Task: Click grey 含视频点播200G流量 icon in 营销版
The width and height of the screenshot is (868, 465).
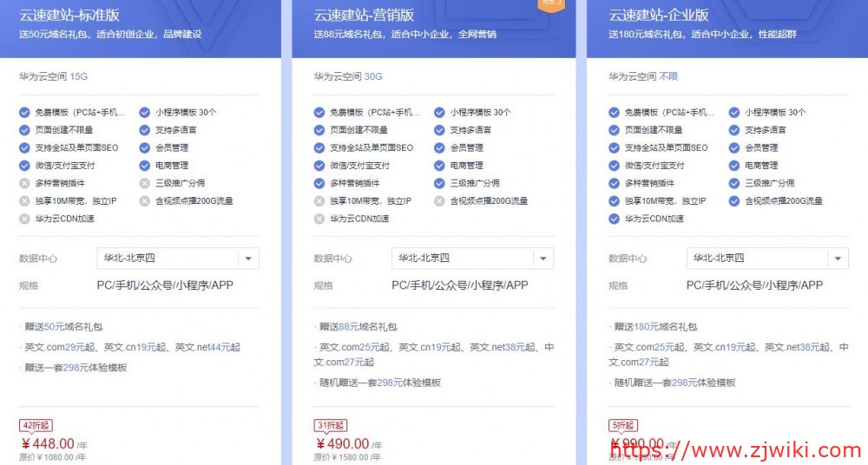Action: click(439, 201)
